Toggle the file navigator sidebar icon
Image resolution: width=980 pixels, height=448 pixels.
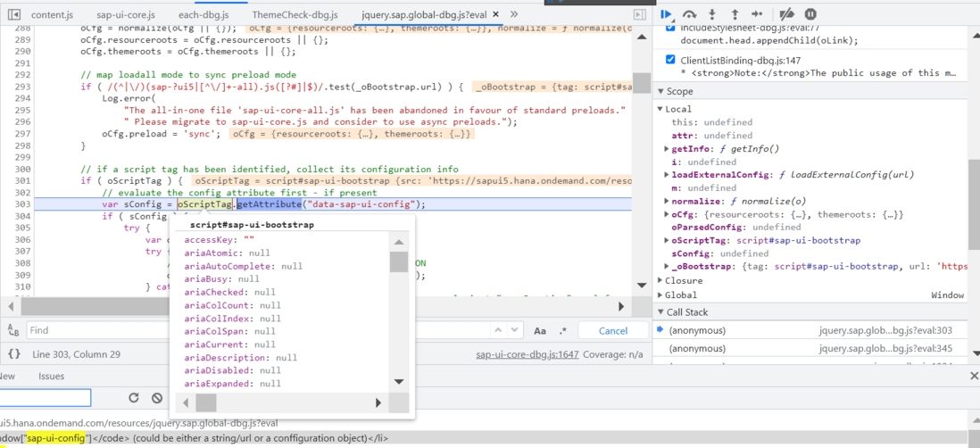[16, 13]
